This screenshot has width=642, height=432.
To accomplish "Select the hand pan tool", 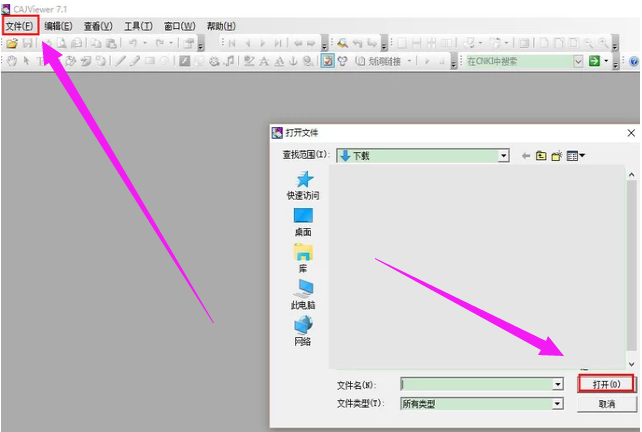I will 12,61.
